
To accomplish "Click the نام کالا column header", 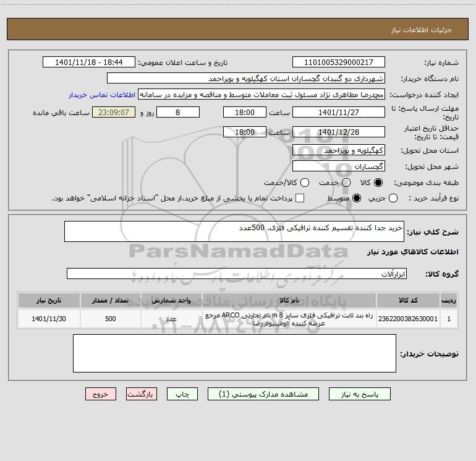I will click(289, 301).
